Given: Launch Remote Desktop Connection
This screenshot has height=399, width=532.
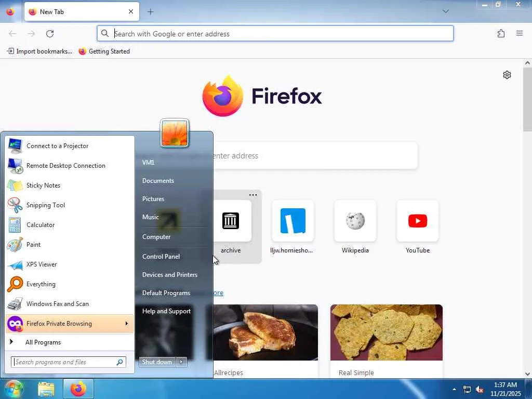Looking at the screenshot, I should pos(70,166).
